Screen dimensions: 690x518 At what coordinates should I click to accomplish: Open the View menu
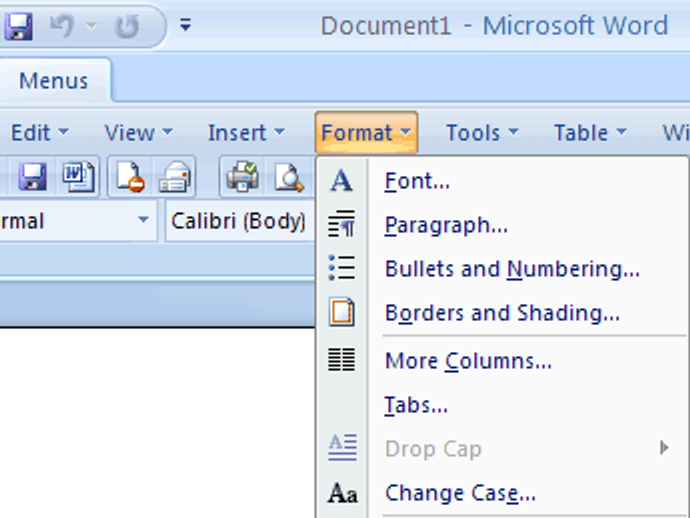click(138, 132)
